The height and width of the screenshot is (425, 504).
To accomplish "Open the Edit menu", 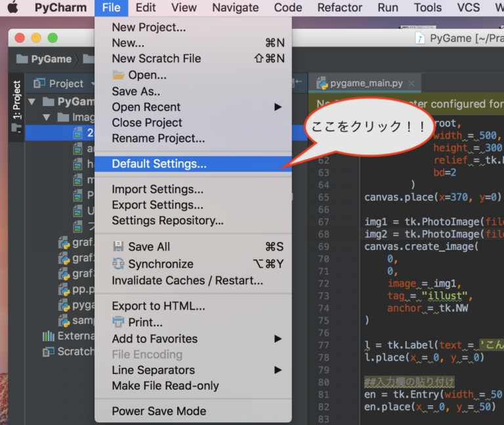I will (x=146, y=7).
